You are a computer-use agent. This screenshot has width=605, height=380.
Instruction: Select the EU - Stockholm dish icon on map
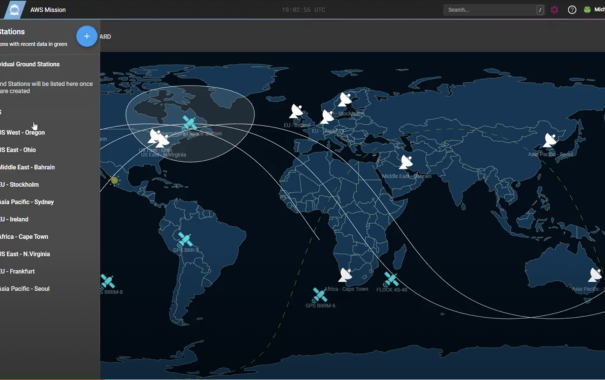tap(345, 100)
